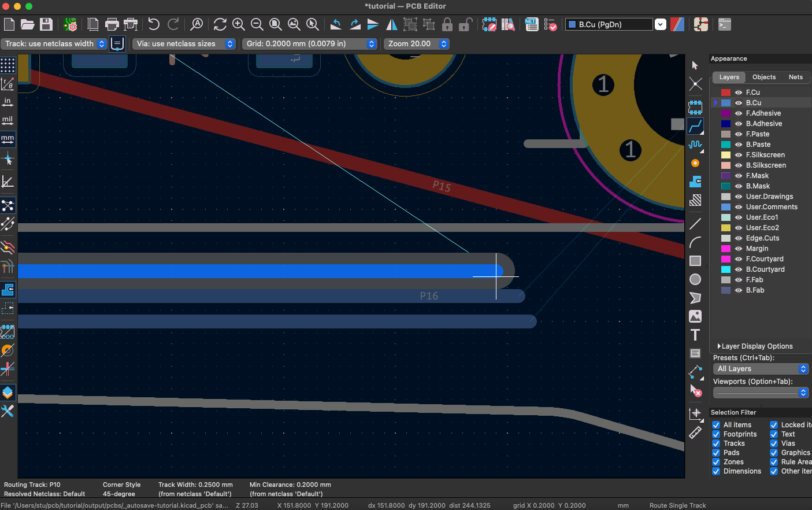
Task: Open the Zoom level dropdown
Action: click(x=444, y=43)
